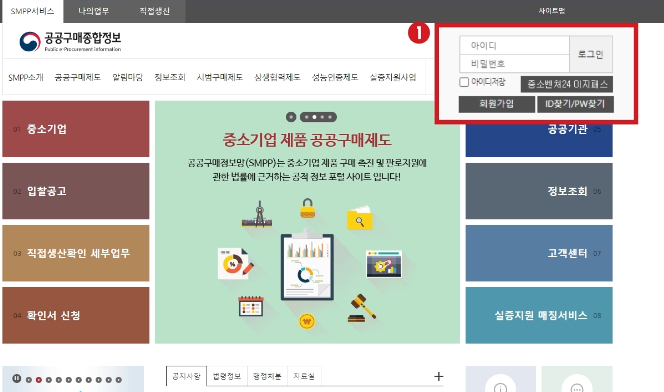Open SMPP소개 menu

click(x=26, y=77)
